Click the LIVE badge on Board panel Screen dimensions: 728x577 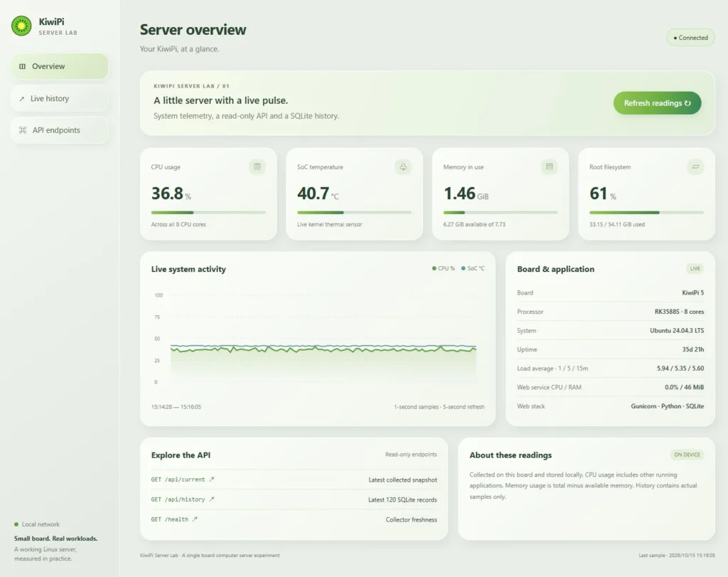[695, 268]
